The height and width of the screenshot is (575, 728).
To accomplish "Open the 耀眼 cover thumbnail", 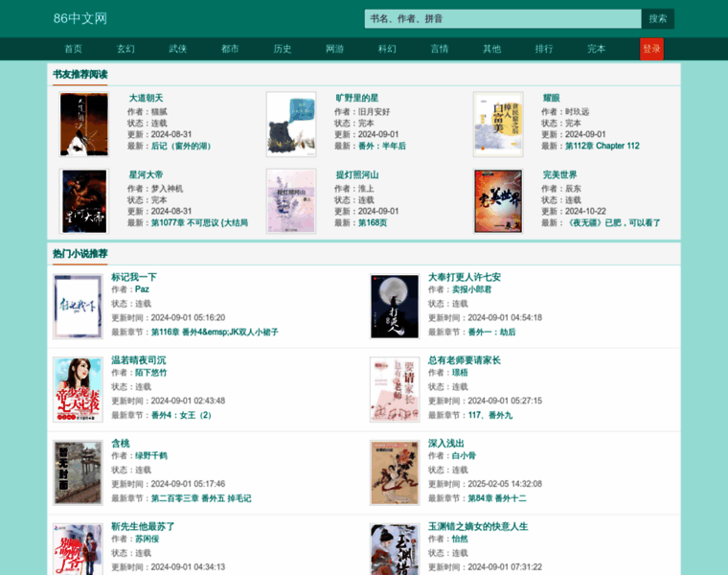I will click(x=498, y=124).
